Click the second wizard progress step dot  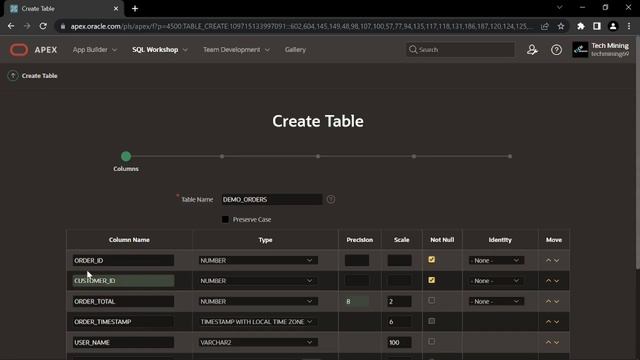click(x=222, y=156)
